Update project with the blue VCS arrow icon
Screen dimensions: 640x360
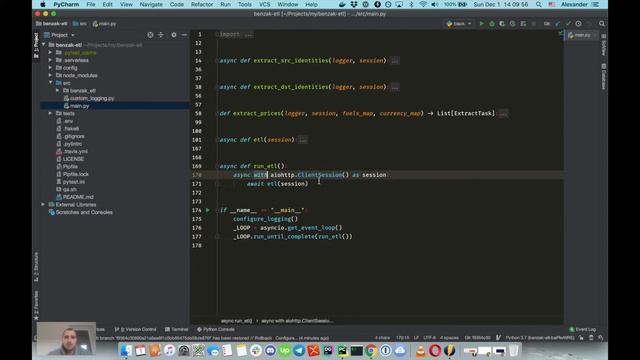558,24
